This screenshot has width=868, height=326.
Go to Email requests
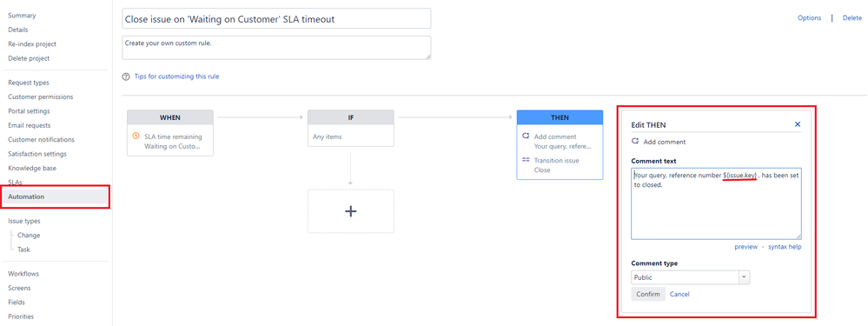click(30, 126)
